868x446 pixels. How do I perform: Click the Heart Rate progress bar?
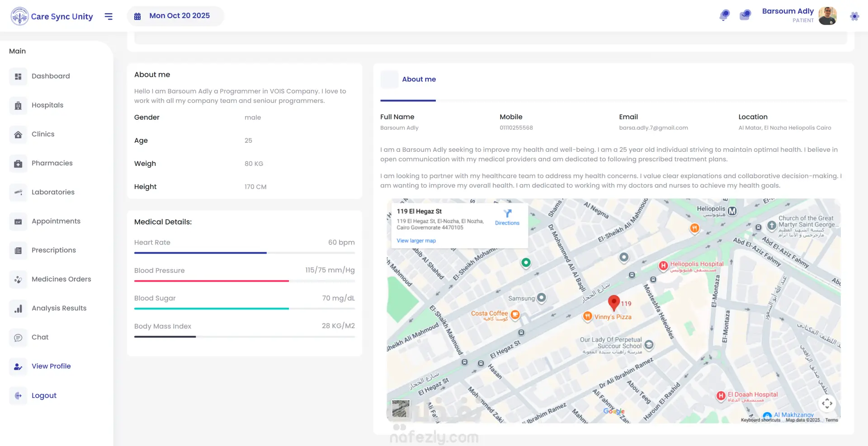pos(245,253)
